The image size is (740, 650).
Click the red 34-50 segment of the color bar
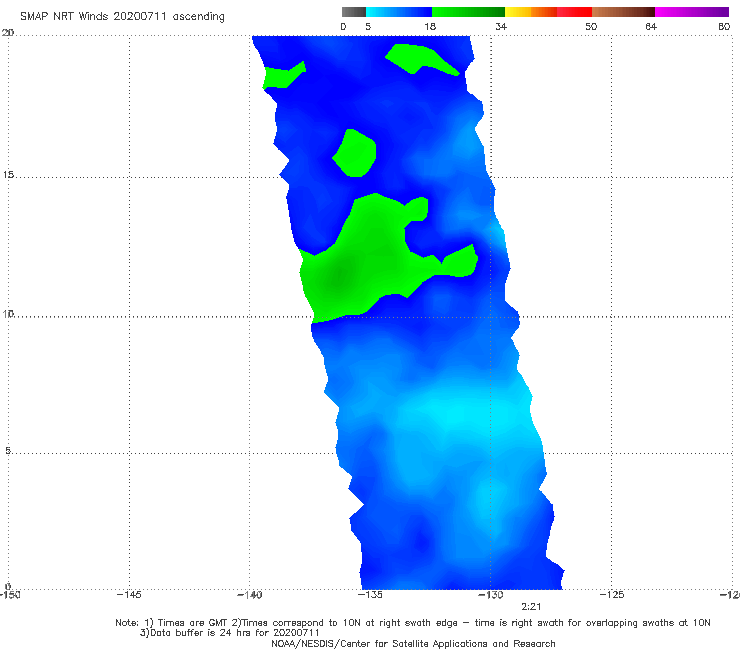[548, 12]
